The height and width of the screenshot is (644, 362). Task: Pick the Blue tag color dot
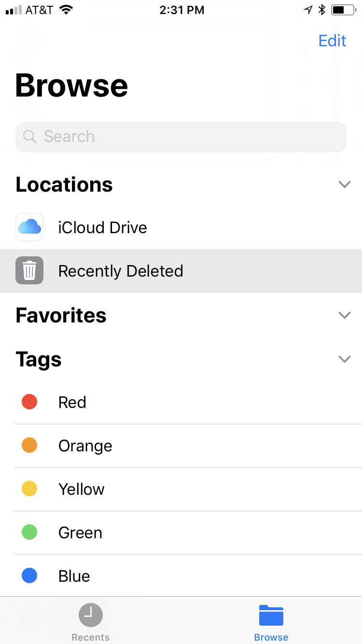29,575
